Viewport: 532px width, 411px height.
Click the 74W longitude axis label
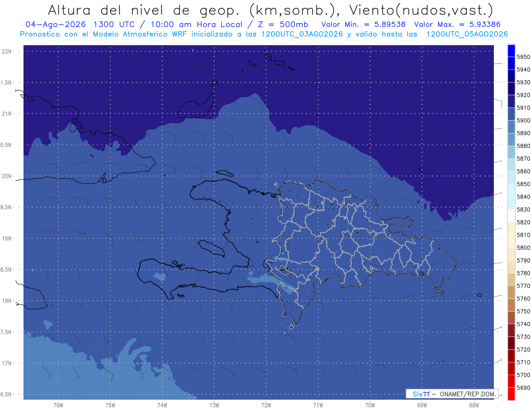click(162, 404)
